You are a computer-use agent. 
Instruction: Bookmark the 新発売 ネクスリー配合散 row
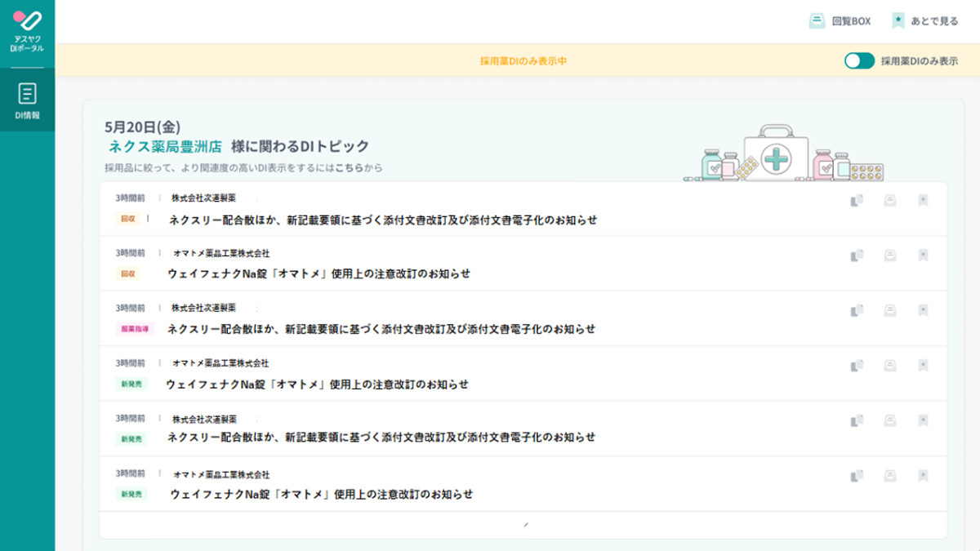point(923,420)
